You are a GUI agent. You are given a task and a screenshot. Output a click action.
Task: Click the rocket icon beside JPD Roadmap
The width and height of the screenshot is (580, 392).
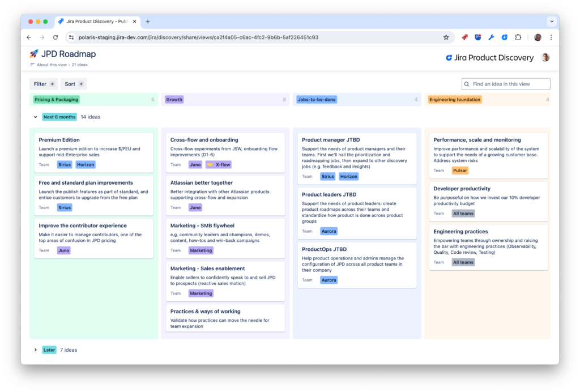34,54
